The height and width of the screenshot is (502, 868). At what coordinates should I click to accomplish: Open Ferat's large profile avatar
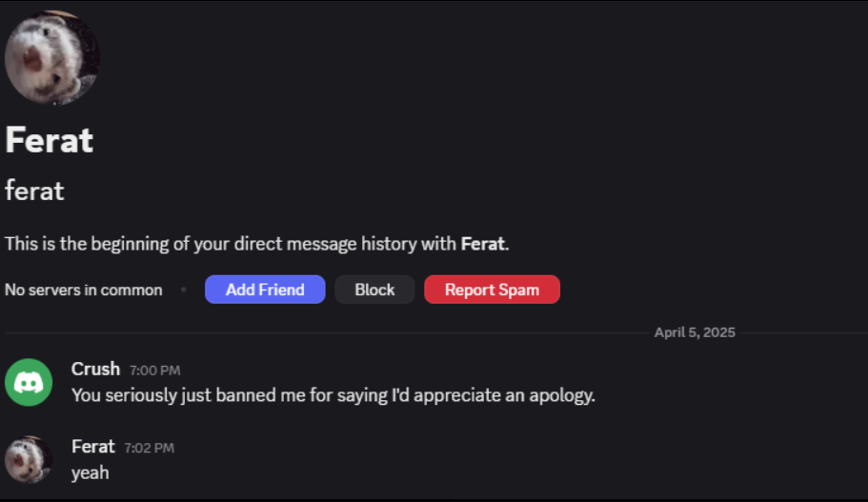[x=52, y=57]
